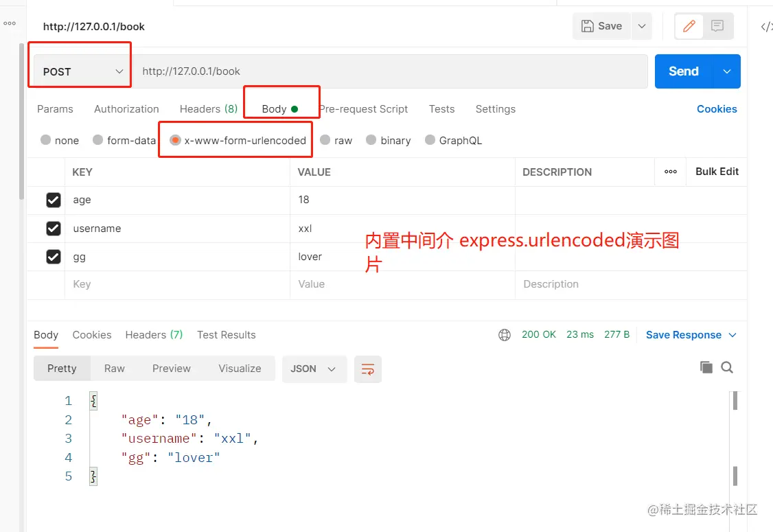
Task: Expand the Send options arrow
Action: click(x=726, y=71)
